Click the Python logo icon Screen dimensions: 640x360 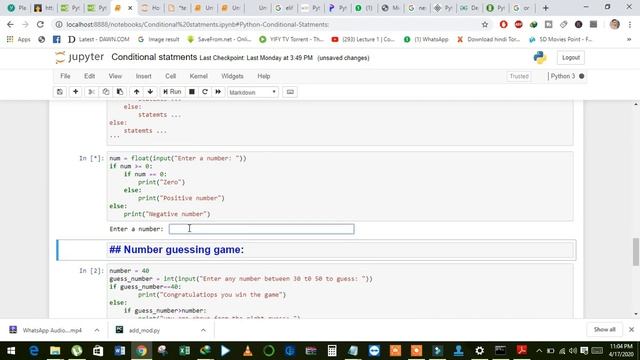click(x=540, y=58)
